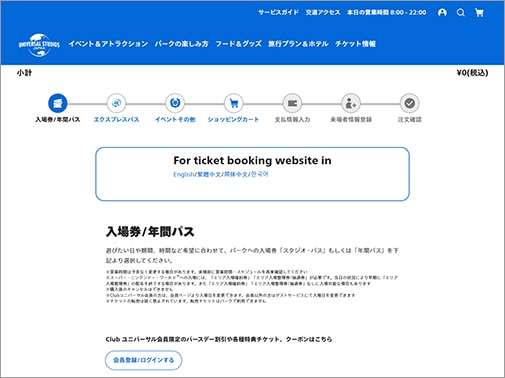Screen dimensions: 505x378
Task: Switch booking site to English
Action: 184,174
